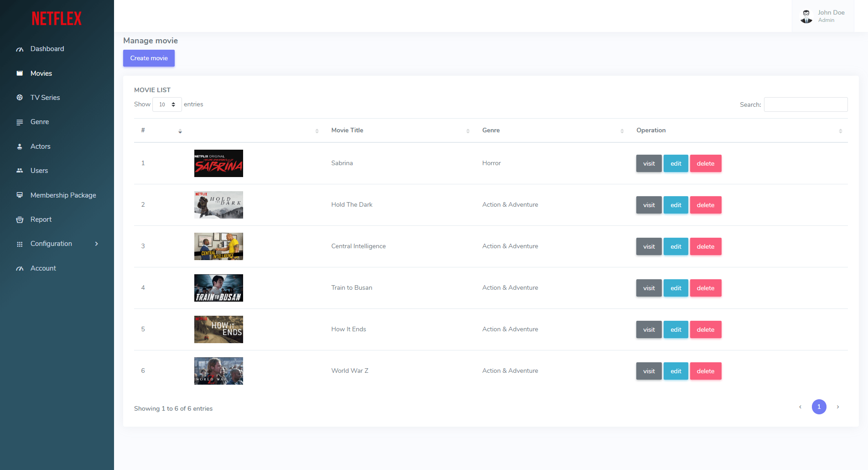Delete the Sabrina movie
This screenshot has width=868, height=470.
coord(706,163)
